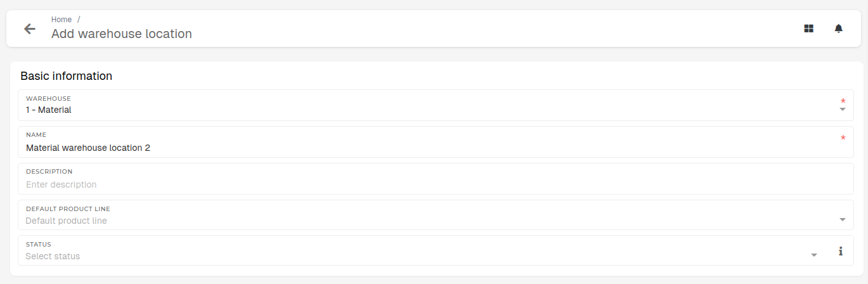Open the notifications bell
This screenshot has width=868, height=284.
[839, 29]
